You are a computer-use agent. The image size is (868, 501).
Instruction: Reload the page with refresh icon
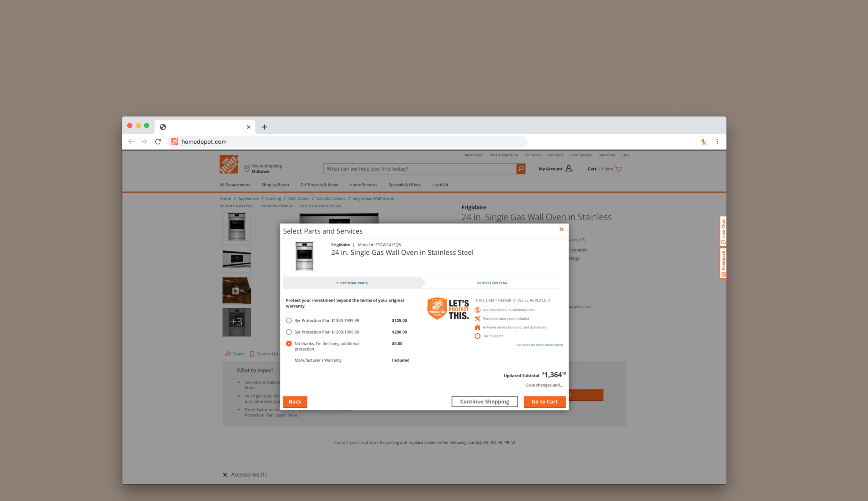coord(158,142)
